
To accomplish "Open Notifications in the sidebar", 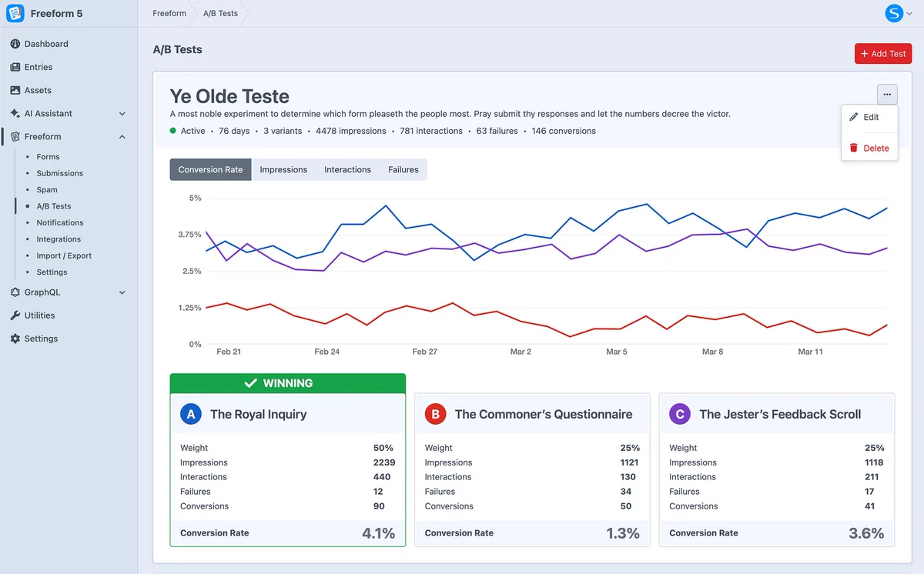I will tap(60, 222).
